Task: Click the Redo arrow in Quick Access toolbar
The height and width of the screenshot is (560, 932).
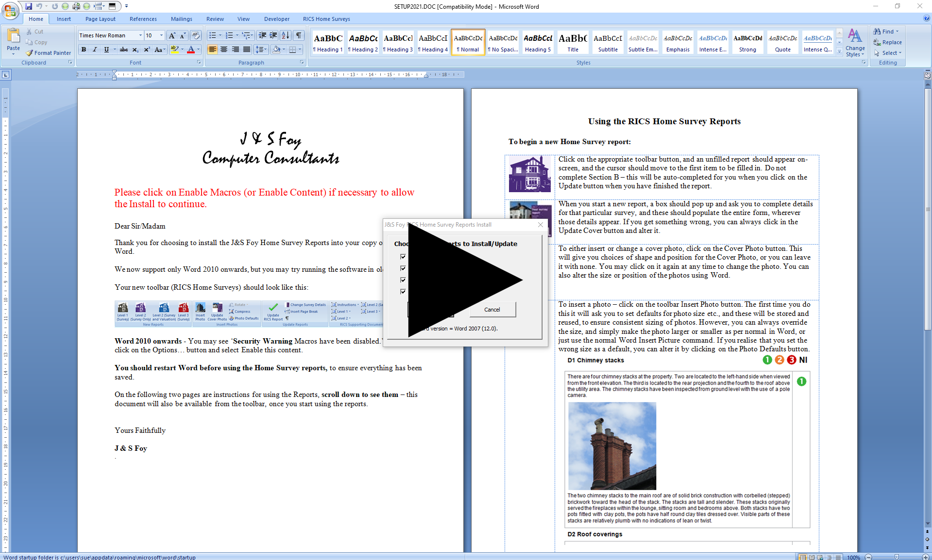Action: (x=55, y=6)
